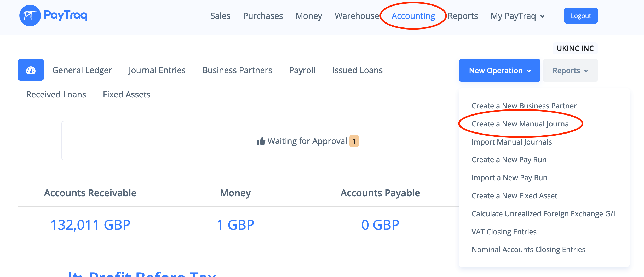The width and height of the screenshot is (644, 277).
Task: Click the thumbs-up Waiting for Approval icon
Action: (261, 141)
